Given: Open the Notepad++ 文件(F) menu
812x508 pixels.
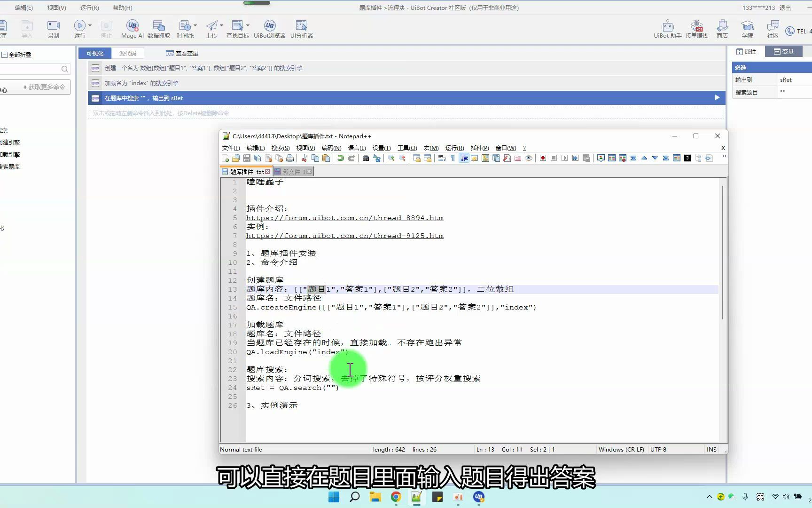Looking at the screenshot, I should 231,148.
